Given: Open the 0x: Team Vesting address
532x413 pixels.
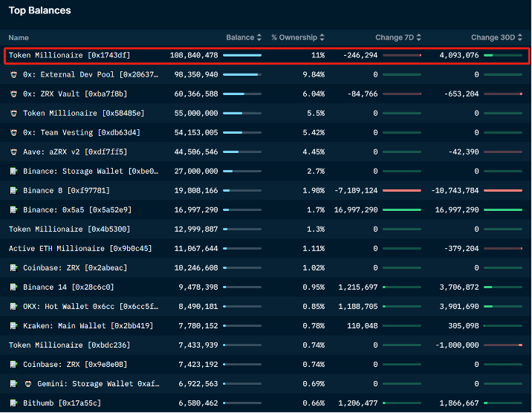Looking at the screenshot, I should click(82, 133).
